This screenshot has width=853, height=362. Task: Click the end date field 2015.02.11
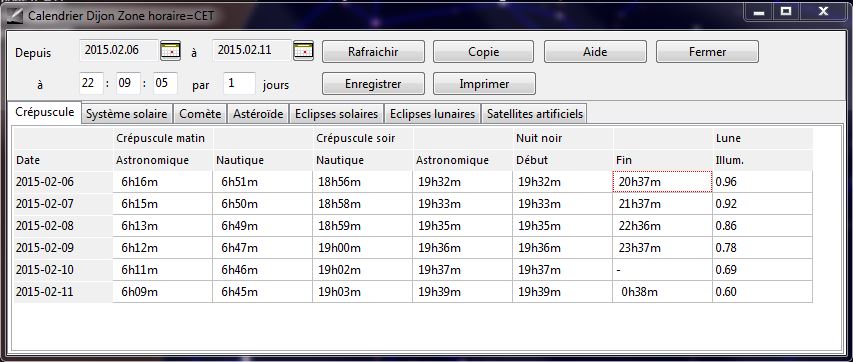[252, 51]
